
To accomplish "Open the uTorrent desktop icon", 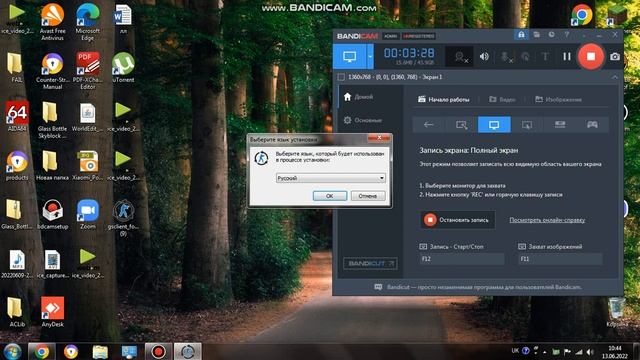I will pyautogui.click(x=123, y=67).
